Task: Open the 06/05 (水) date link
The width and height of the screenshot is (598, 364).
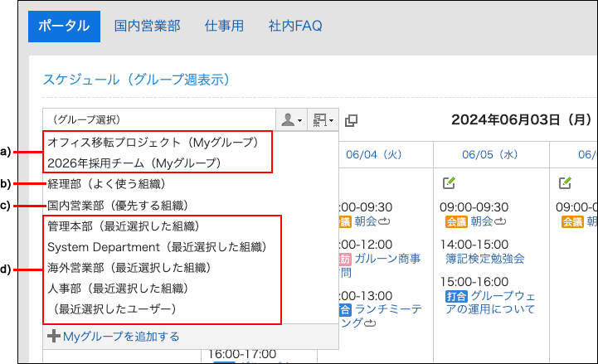Action: [x=490, y=155]
